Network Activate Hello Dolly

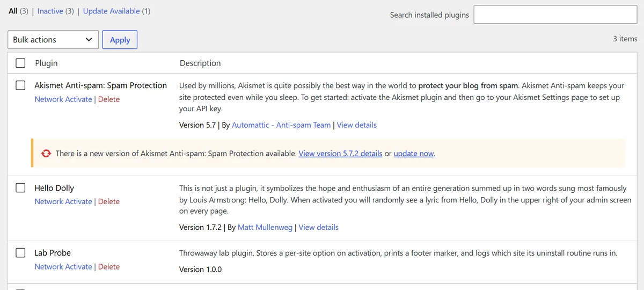pyautogui.click(x=63, y=201)
